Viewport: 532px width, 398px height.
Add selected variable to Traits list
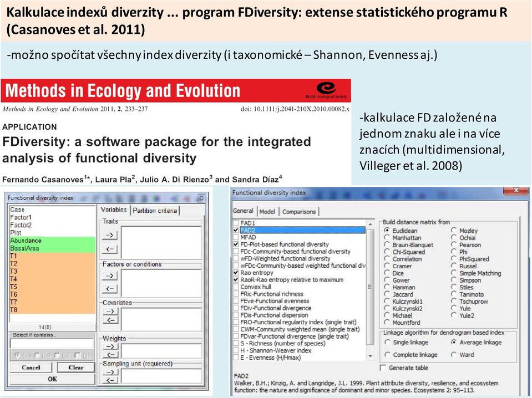click(x=110, y=234)
